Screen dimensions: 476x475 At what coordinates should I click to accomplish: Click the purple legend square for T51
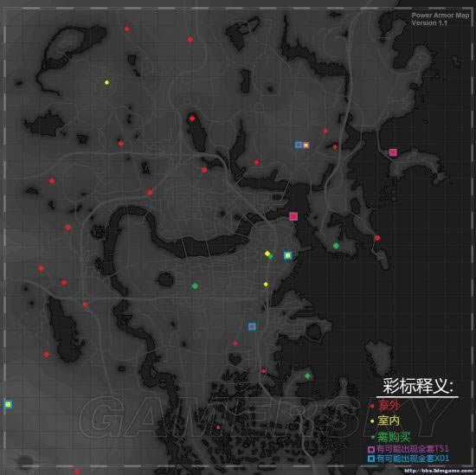[x=371, y=449]
